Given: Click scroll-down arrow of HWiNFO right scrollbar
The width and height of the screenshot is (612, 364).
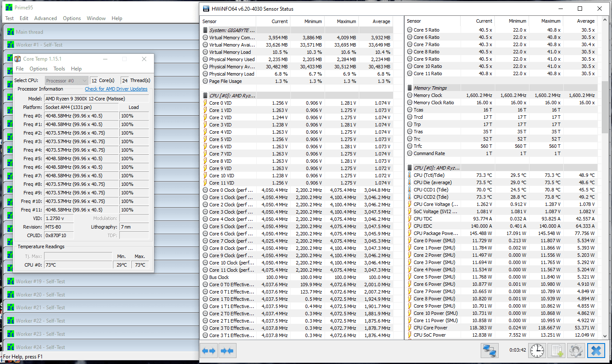Looking at the screenshot, I should coord(605,336).
